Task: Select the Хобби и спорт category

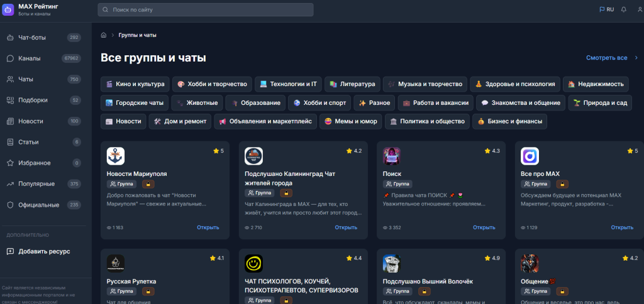Action: (319, 103)
